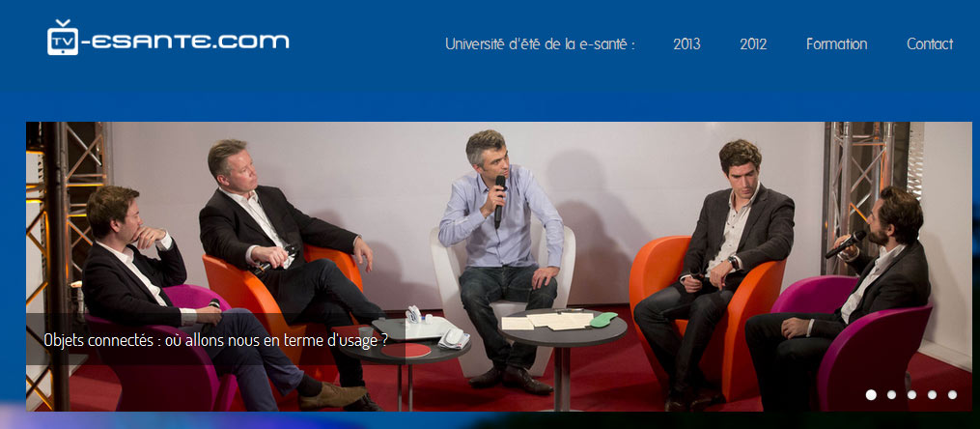Click the red mousepad on left table
This screenshot has height=429, width=980.
406,350
